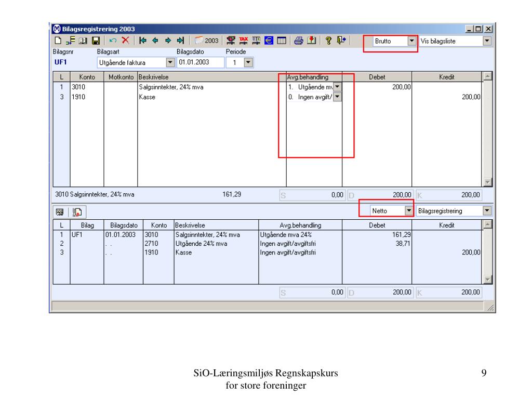Click Utgående mva 24% in lower Avg.behandling column
Screen dimensions: 532x399
click(286, 235)
